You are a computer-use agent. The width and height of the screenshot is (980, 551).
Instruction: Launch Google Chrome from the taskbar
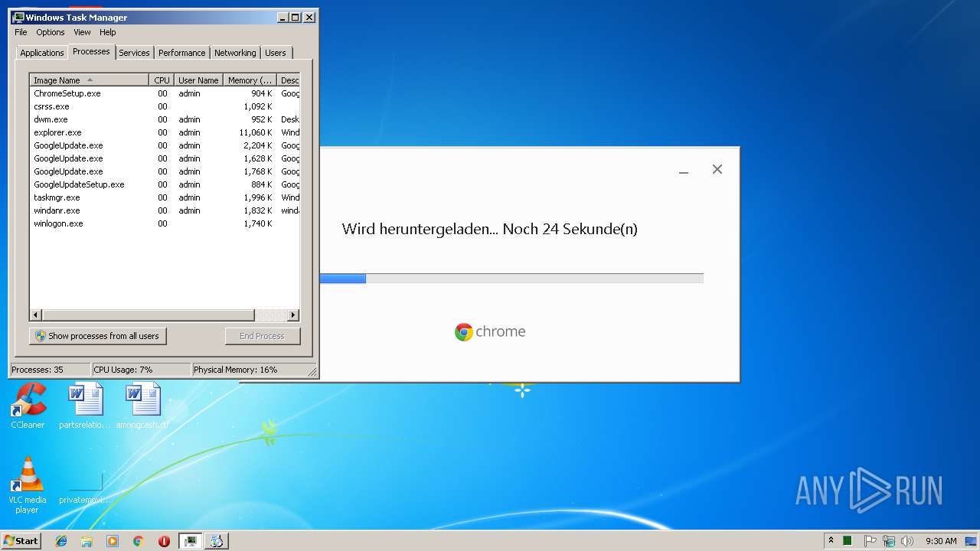pyautogui.click(x=139, y=541)
